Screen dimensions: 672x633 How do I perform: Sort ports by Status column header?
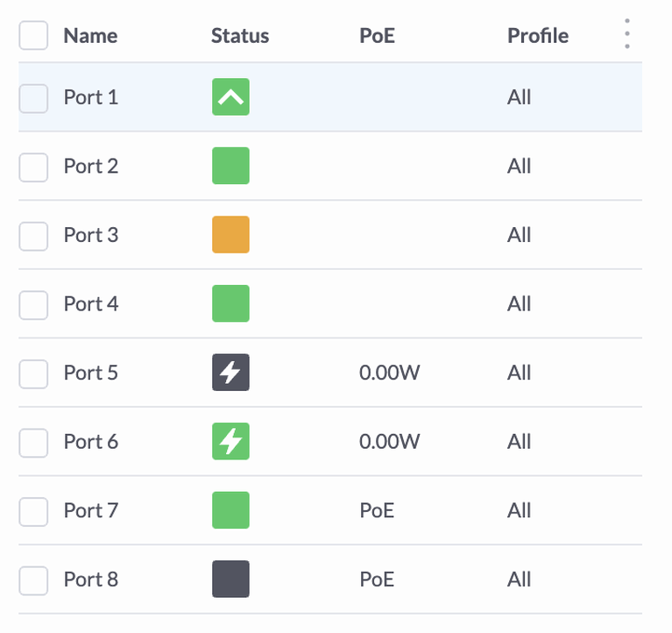pos(240,36)
